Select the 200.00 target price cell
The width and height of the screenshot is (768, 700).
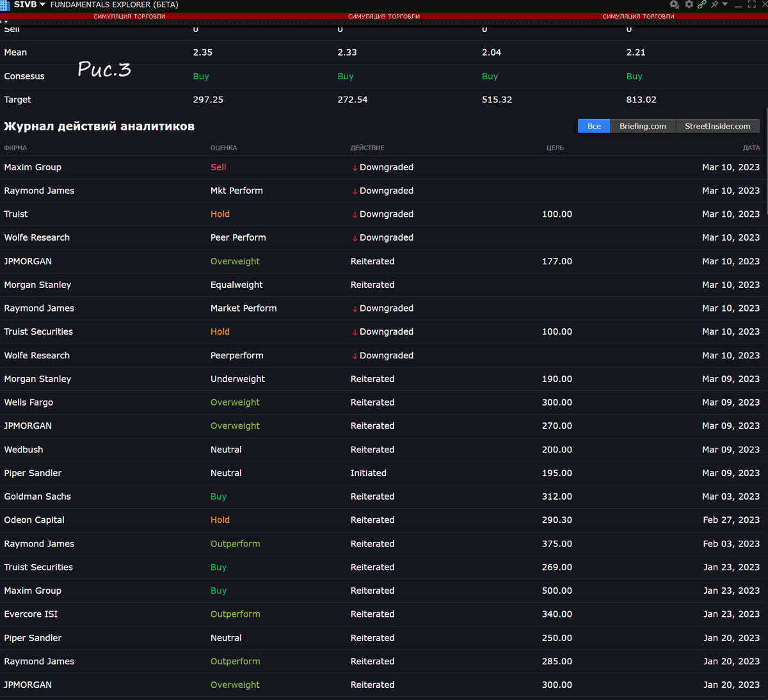pos(557,450)
